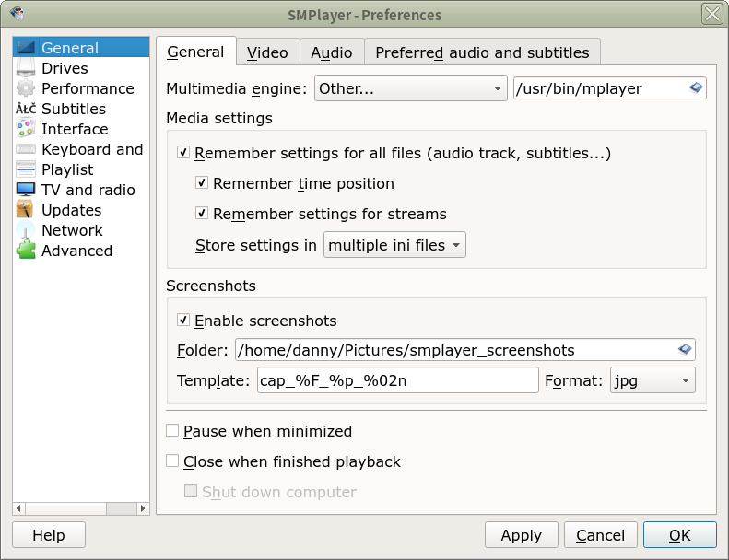Select the TV and radio icon
This screenshot has width=729, height=560.
[26, 190]
